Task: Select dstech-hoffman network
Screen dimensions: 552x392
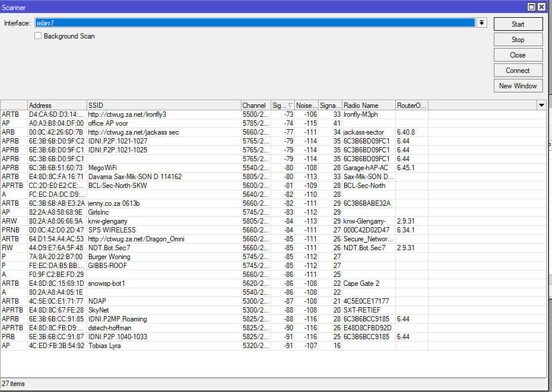Action: (273, 327)
